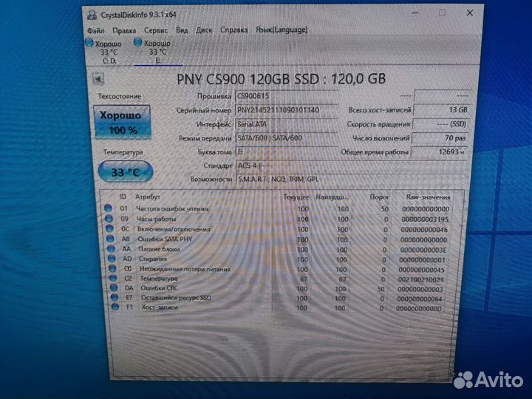Viewport: 532px width, 399px height.
Task: Click status icon of attribute C0 row
Action: tap(112, 268)
